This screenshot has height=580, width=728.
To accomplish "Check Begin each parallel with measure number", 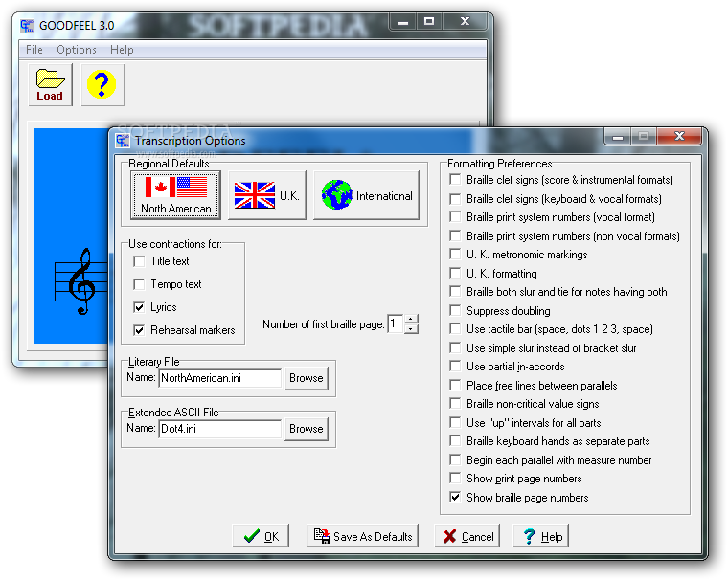I will pyautogui.click(x=455, y=459).
